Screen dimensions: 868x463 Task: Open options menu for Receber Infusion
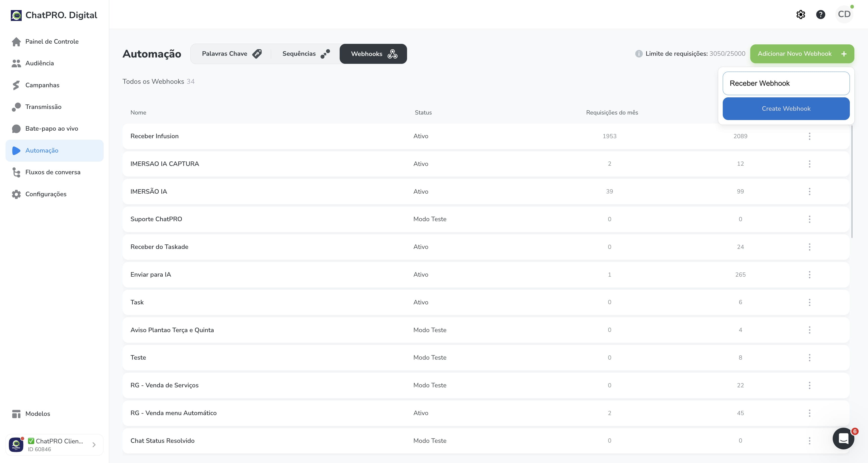coord(809,136)
